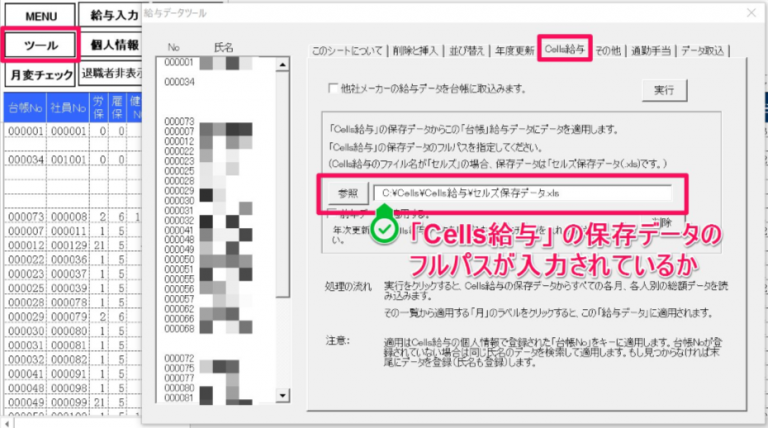
Task: Click sheet cell 台帳No 000048
Action: click(25, 388)
